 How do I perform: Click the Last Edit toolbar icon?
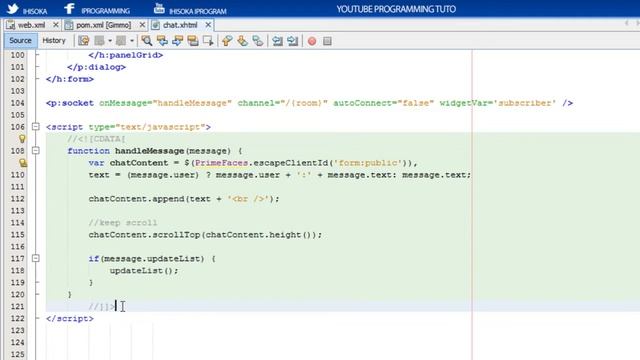[84, 41]
